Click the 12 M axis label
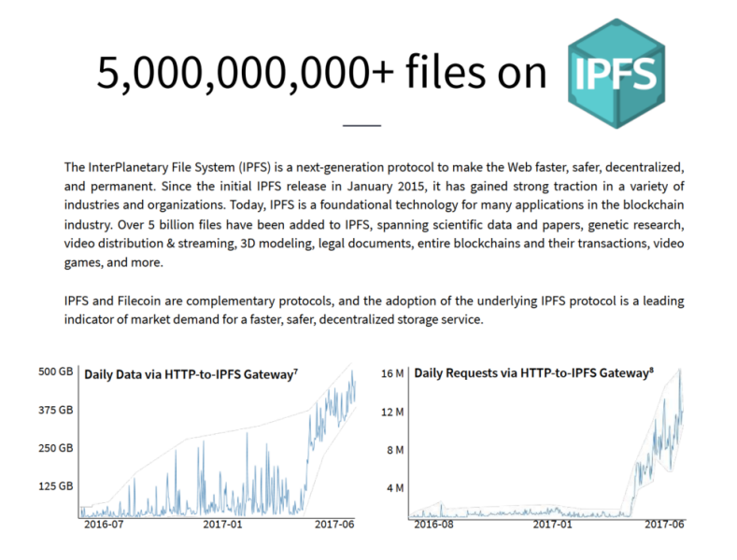 click(x=392, y=412)
